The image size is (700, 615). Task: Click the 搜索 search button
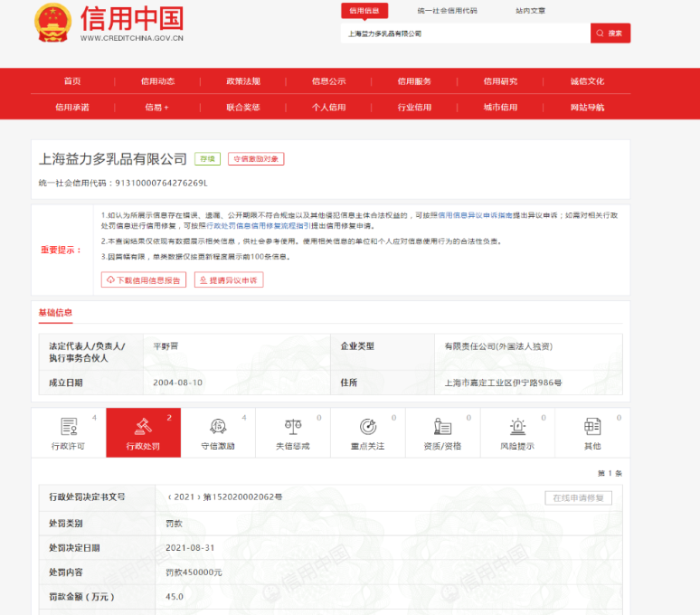(610, 33)
